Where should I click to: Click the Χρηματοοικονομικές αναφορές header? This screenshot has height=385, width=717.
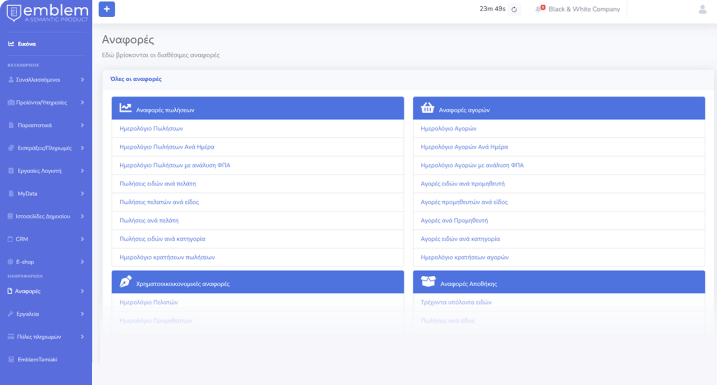tap(258, 282)
